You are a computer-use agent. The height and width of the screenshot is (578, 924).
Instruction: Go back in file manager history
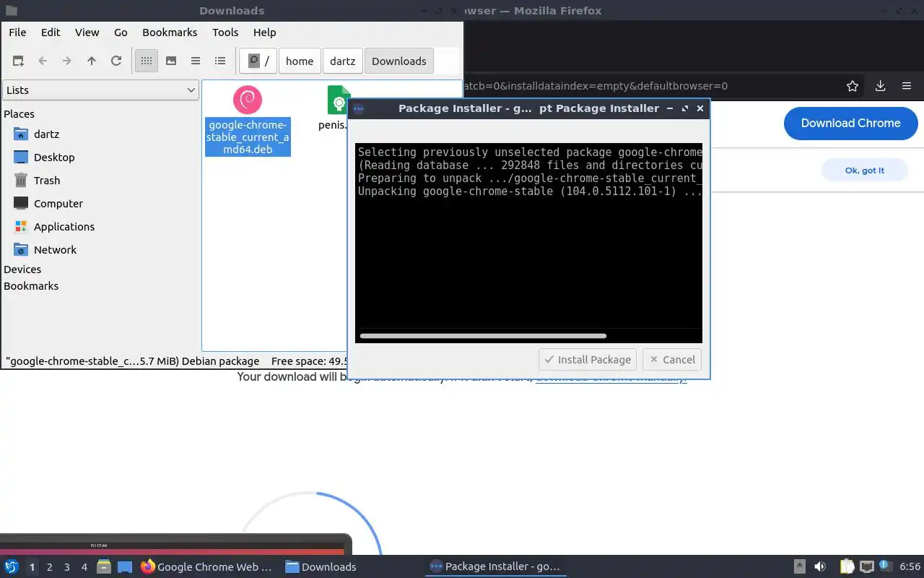tap(43, 61)
